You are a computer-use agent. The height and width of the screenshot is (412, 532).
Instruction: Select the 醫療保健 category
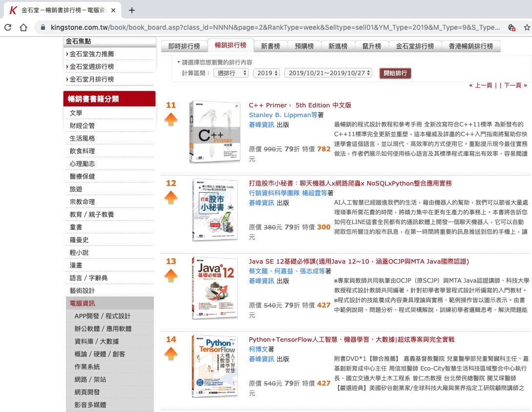tap(82, 177)
